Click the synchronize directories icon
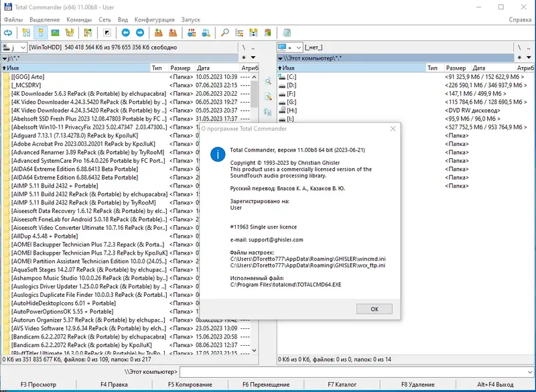 tap(253, 33)
